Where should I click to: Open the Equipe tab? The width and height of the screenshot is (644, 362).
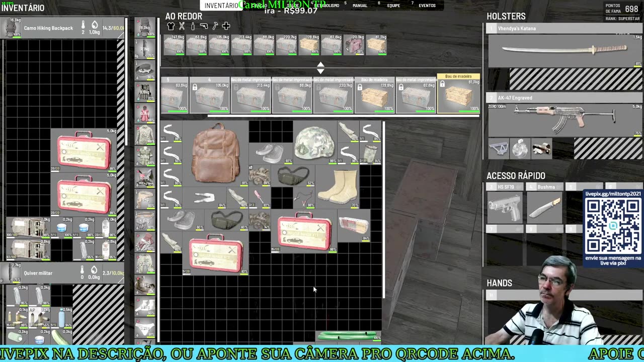pyautogui.click(x=393, y=6)
